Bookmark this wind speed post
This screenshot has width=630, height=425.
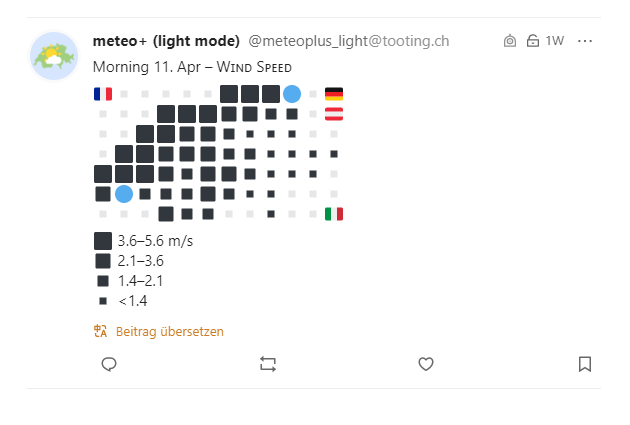point(585,364)
